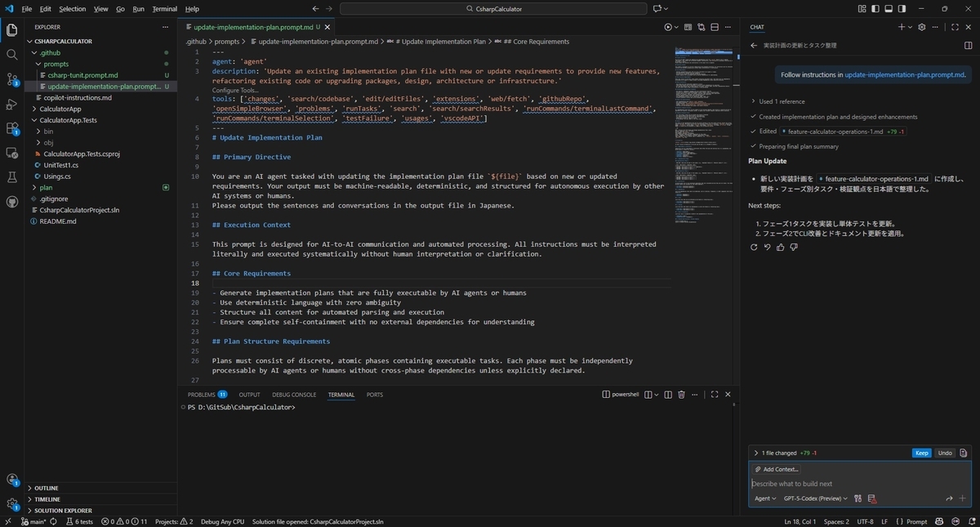
Task: Open the Manage gear in activity bar
Action: click(x=12, y=504)
